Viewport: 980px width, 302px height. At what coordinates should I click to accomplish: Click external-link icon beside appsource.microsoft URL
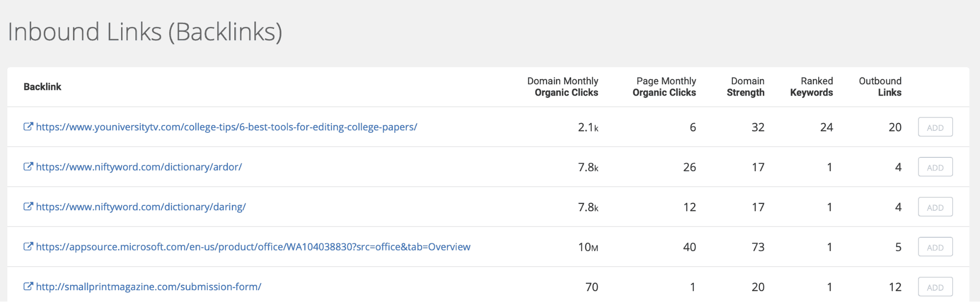(28, 247)
